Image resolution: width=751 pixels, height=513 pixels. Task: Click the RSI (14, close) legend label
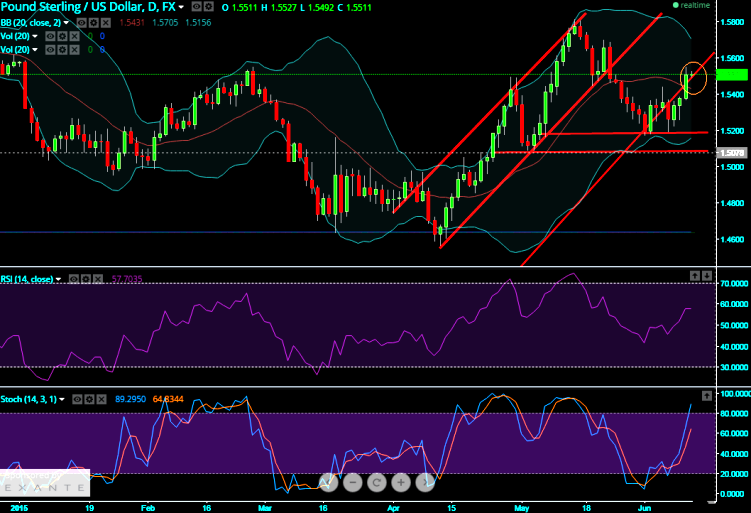pyautogui.click(x=27, y=279)
